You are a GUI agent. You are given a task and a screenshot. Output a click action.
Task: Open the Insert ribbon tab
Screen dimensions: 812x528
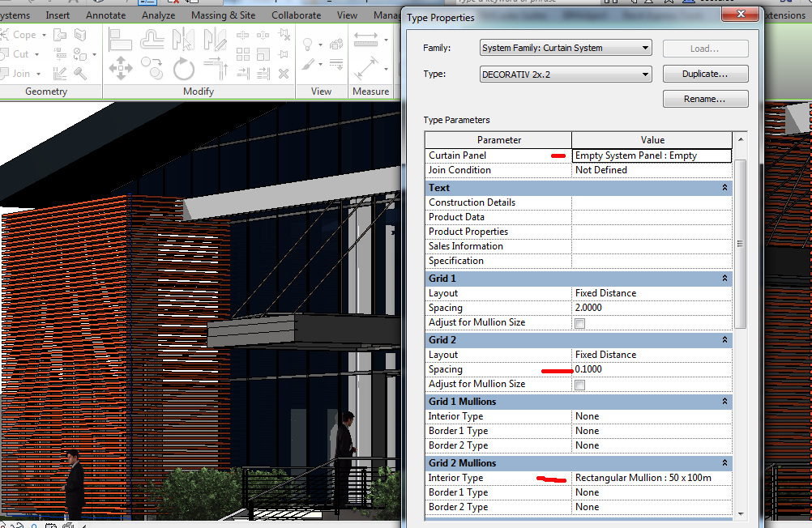pos(58,15)
